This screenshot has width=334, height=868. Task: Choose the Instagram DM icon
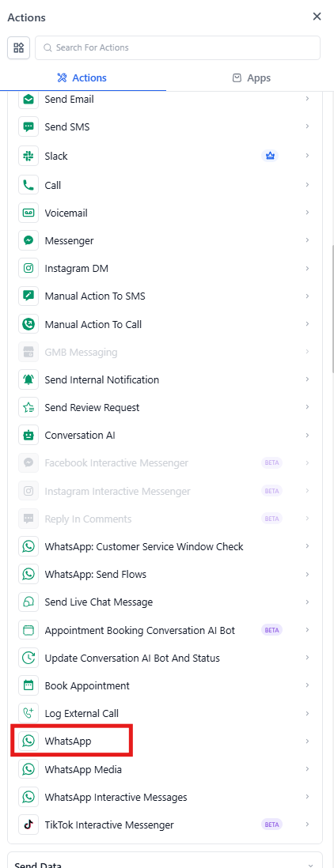pyautogui.click(x=28, y=269)
